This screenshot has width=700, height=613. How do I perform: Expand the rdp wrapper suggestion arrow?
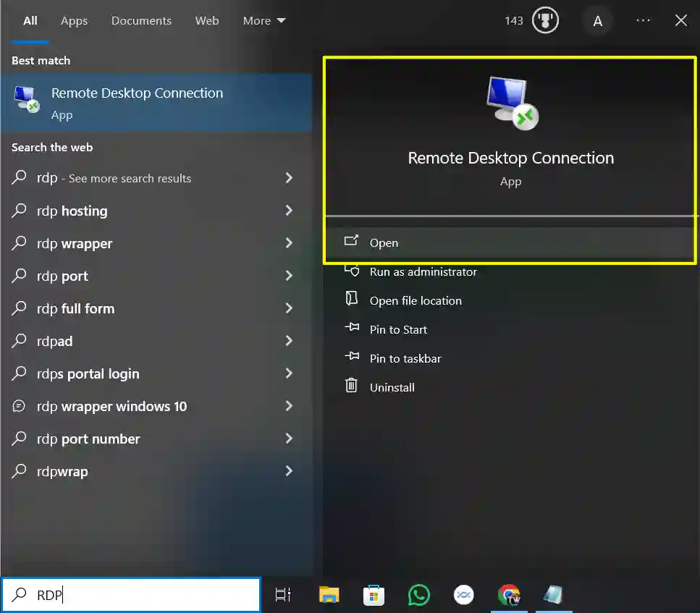coord(289,243)
